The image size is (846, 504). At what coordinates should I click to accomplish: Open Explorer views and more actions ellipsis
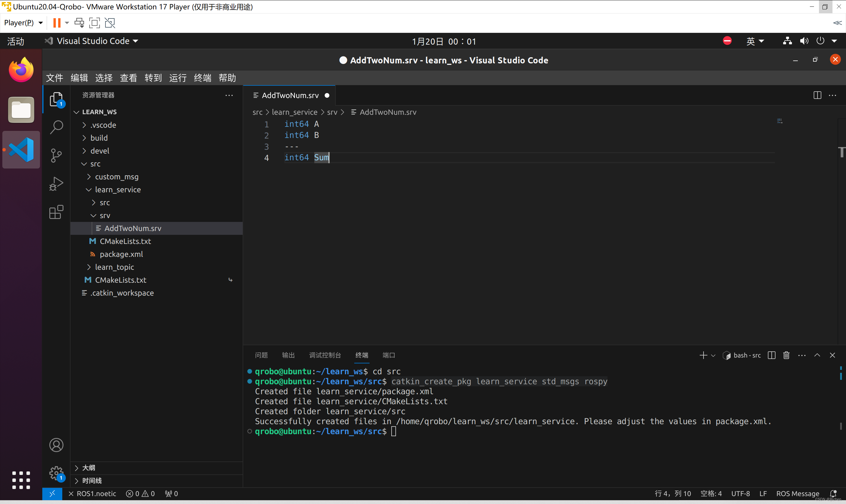tap(229, 95)
